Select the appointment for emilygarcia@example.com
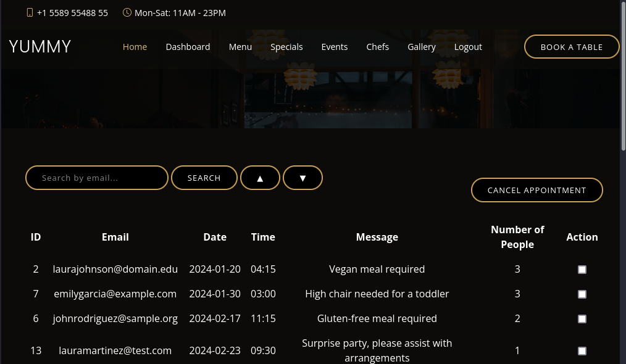This screenshot has height=364, width=626. [x=582, y=294]
